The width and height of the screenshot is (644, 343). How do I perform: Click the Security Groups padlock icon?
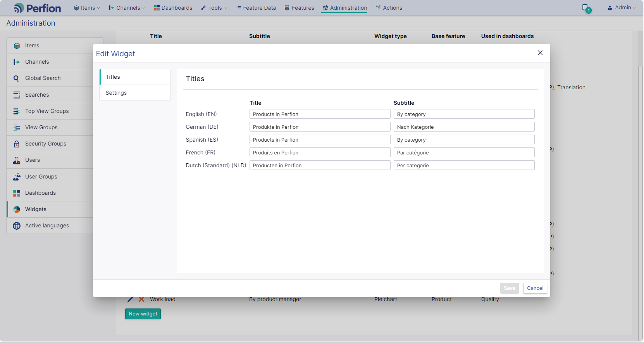[x=17, y=144]
